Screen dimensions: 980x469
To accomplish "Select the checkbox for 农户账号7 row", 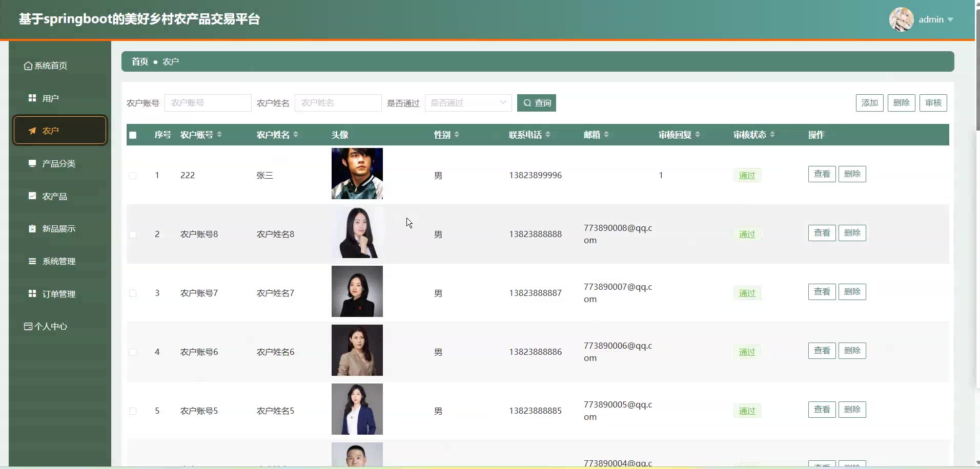I will (133, 293).
